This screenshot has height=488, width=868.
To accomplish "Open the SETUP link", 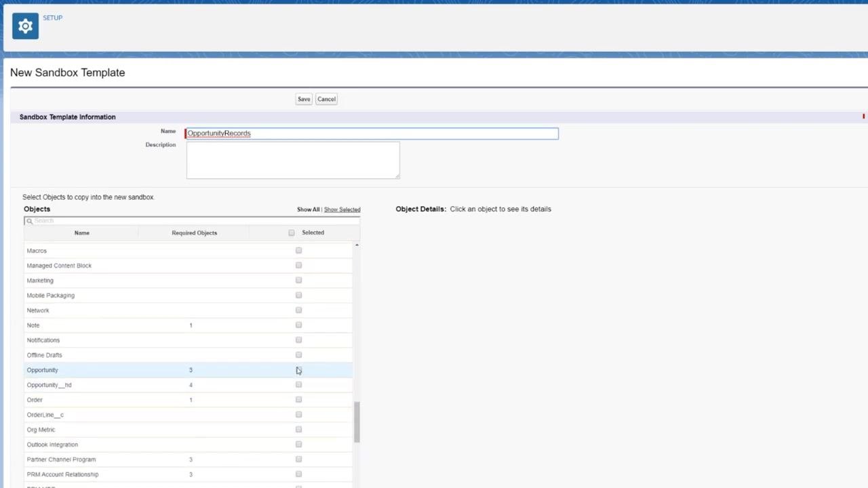I will coord(52,18).
